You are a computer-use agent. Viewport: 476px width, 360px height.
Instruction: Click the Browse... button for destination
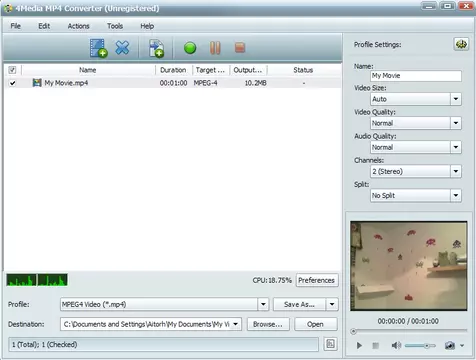pyautogui.click(x=268, y=324)
